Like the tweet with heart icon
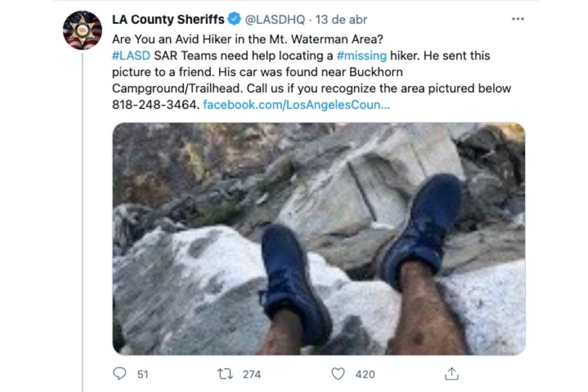The image size is (588, 392). [x=338, y=374]
